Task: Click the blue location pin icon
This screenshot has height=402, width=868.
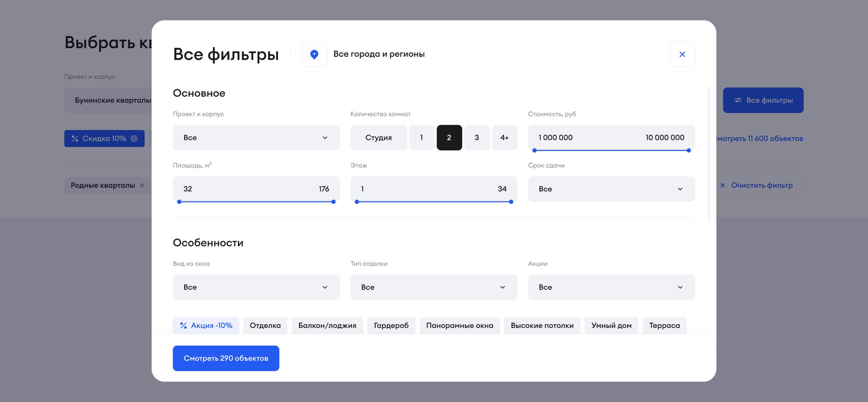Action: tap(314, 54)
